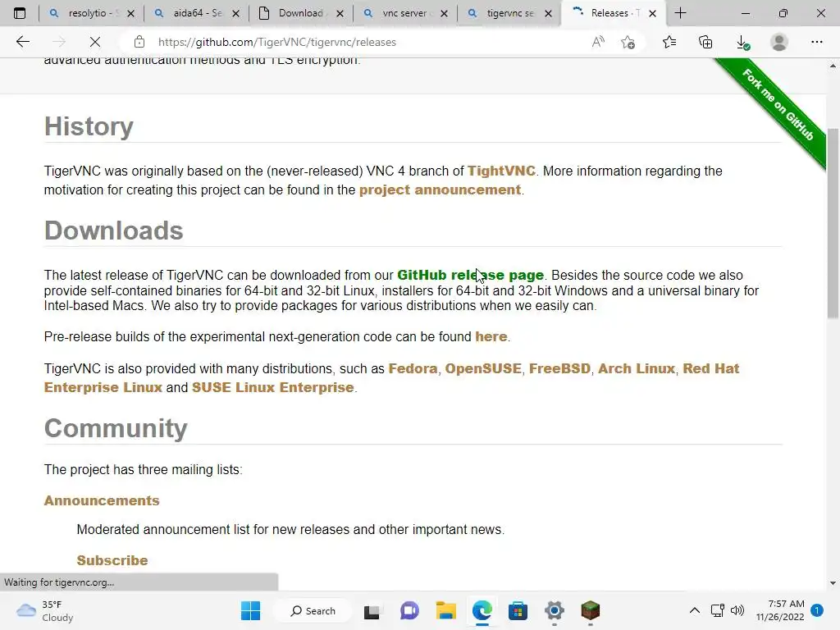Switch to the vnc server tab

(x=404, y=13)
